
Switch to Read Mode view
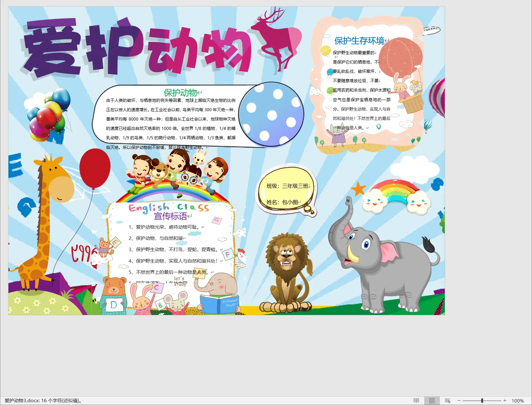[x=416, y=401]
